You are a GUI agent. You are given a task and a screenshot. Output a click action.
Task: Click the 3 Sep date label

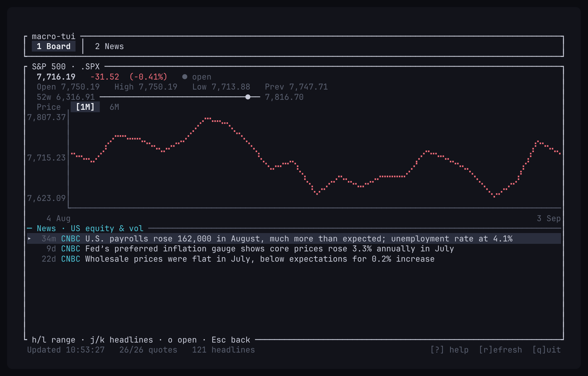(x=549, y=218)
